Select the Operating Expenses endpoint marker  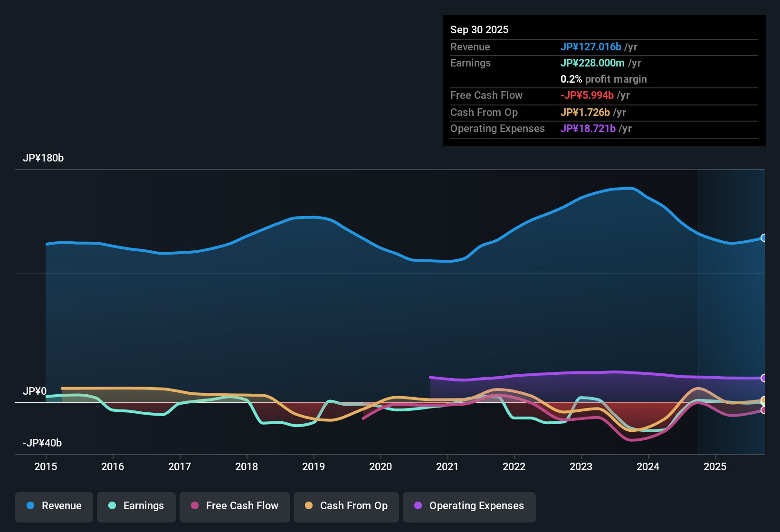tap(763, 378)
